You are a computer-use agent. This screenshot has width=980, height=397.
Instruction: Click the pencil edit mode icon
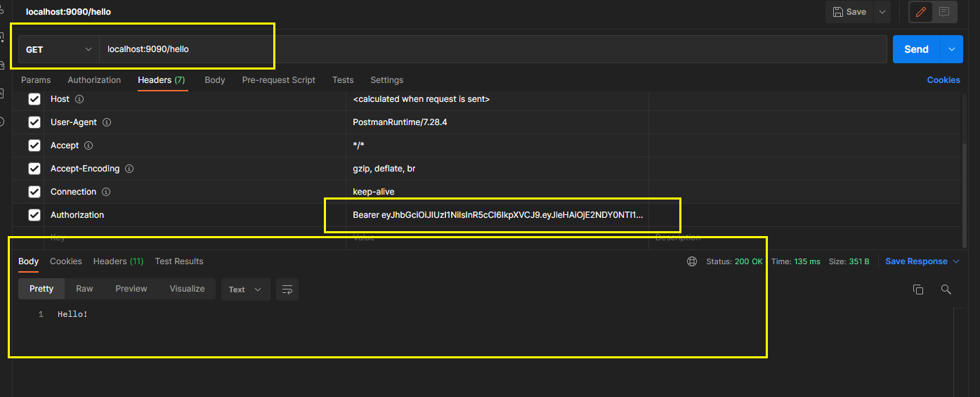(x=921, y=12)
